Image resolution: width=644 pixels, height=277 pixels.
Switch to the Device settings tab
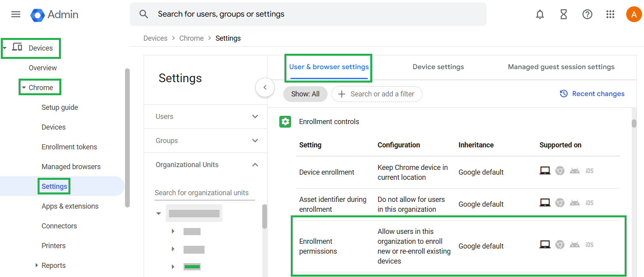[x=438, y=67]
